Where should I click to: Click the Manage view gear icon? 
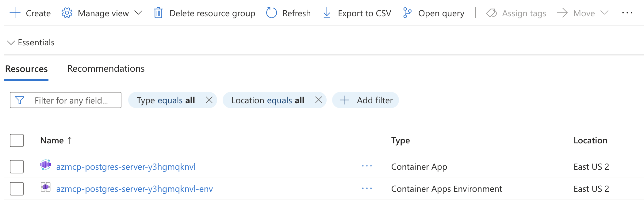click(x=67, y=13)
